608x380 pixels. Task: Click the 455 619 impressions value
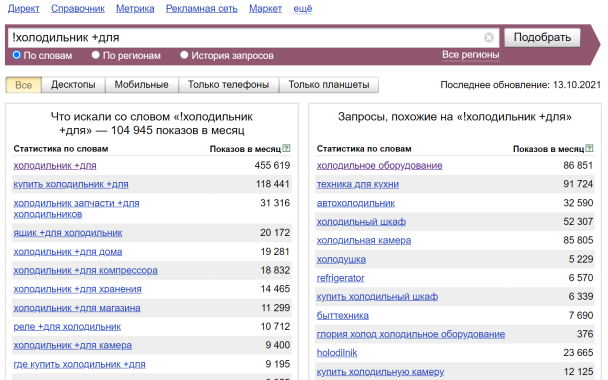(272, 166)
